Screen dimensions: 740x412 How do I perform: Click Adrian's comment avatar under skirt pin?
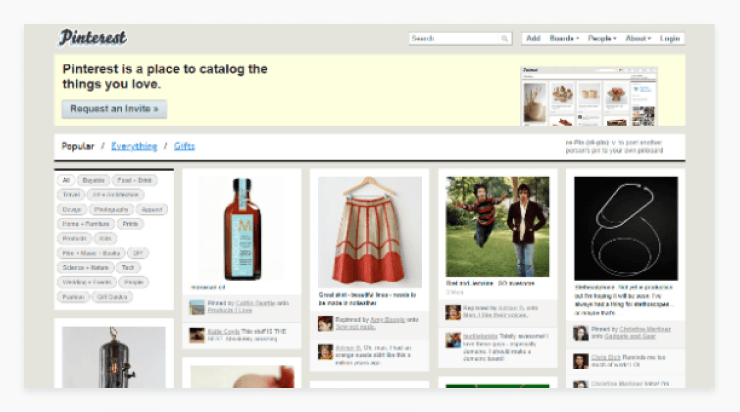coord(325,352)
